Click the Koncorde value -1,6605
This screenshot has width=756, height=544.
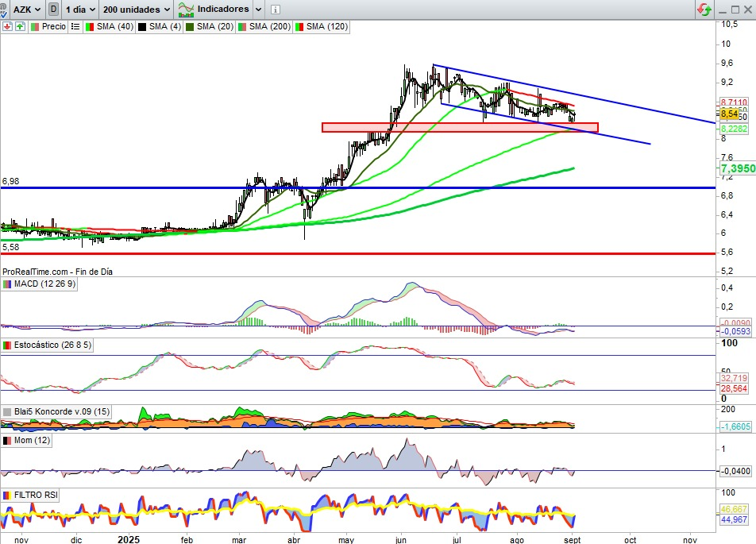(x=735, y=426)
